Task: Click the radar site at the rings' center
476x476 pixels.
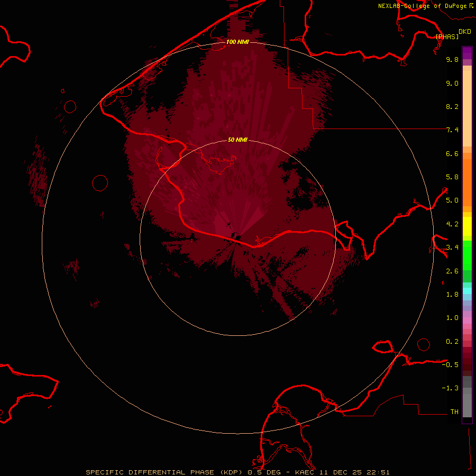Action: point(237,237)
